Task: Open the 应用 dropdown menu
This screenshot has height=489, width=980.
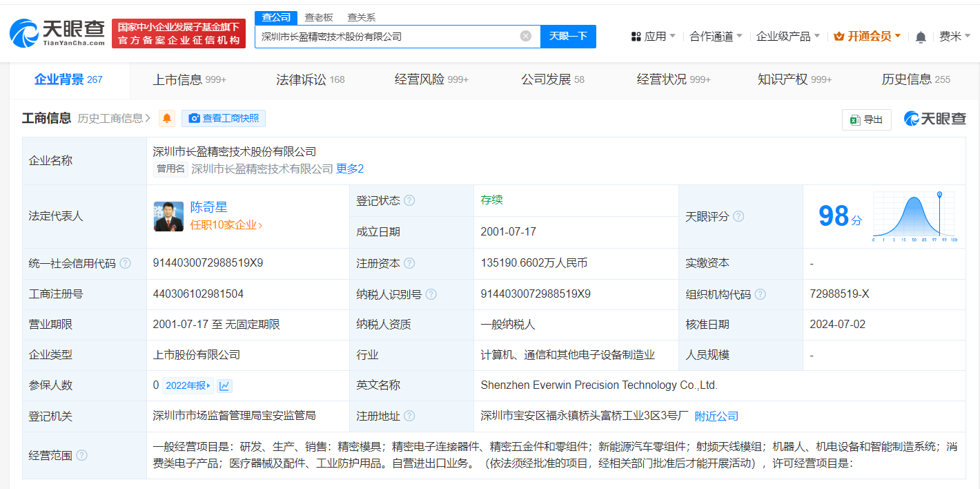Action: point(654,37)
